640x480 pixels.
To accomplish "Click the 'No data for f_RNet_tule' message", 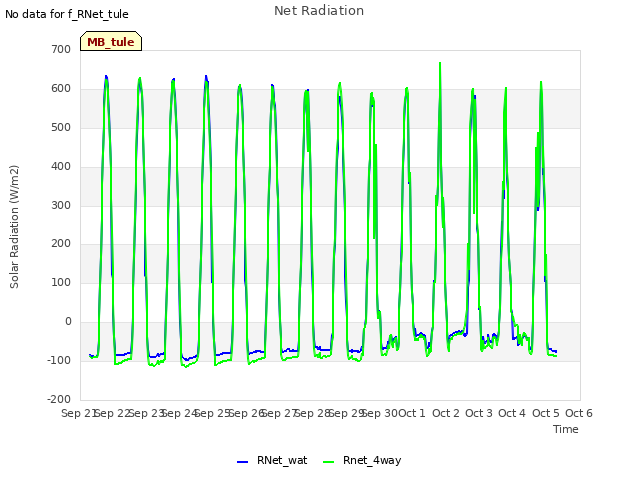I will (67, 14).
